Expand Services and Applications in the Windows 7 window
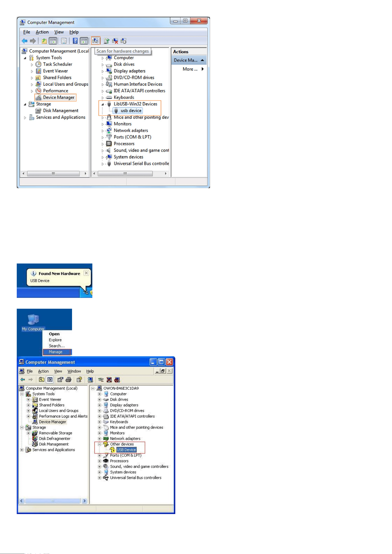 (25, 118)
